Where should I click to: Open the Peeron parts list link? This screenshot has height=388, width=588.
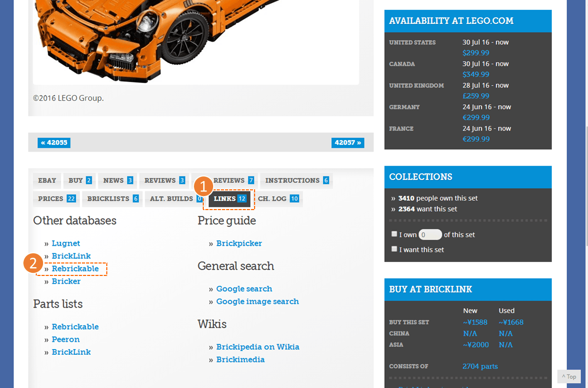66,340
